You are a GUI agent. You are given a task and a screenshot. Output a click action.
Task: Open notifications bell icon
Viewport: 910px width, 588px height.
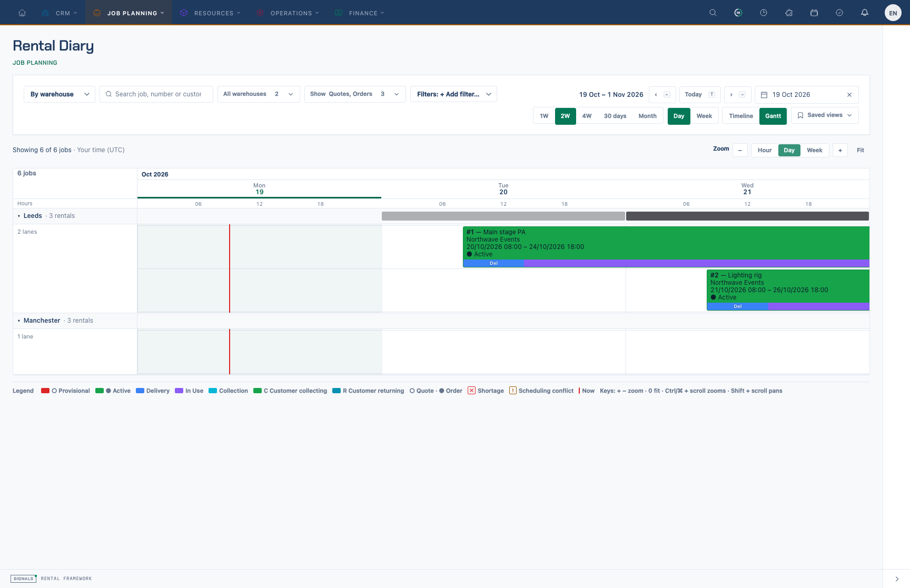pyautogui.click(x=865, y=13)
